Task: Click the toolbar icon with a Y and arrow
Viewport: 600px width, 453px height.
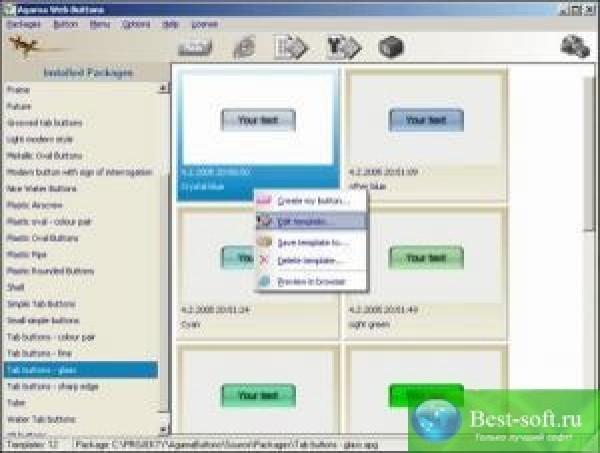Action: coord(344,47)
